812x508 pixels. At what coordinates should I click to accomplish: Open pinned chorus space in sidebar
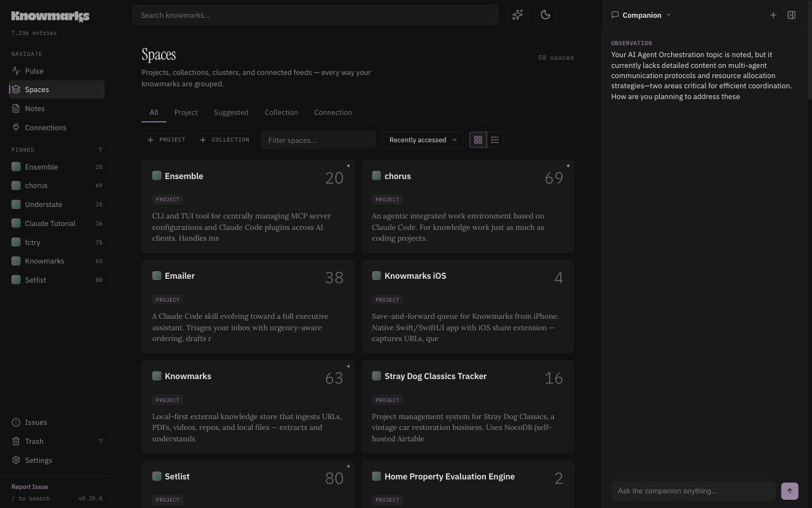pyautogui.click(x=57, y=185)
